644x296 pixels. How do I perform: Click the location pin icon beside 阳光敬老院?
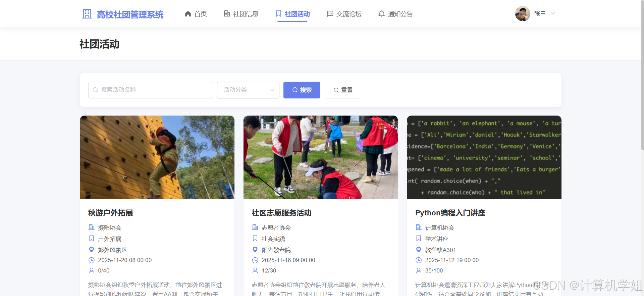pyautogui.click(x=255, y=250)
